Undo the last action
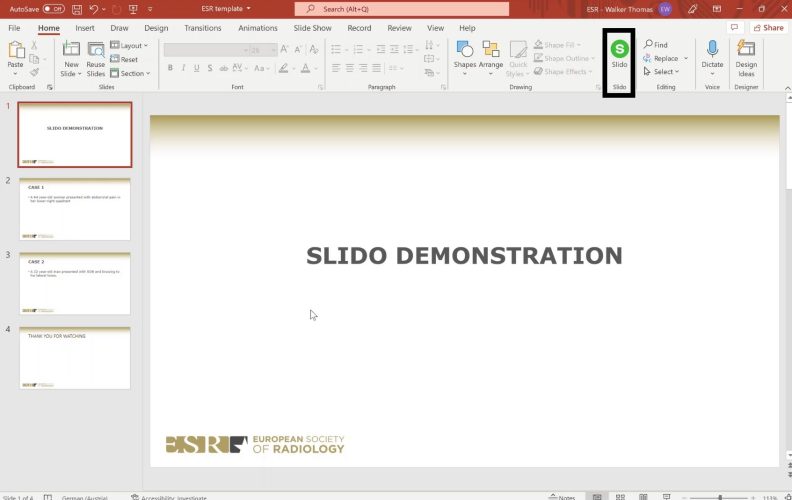Image resolution: width=792 pixels, height=500 pixels. click(x=94, y=9)
